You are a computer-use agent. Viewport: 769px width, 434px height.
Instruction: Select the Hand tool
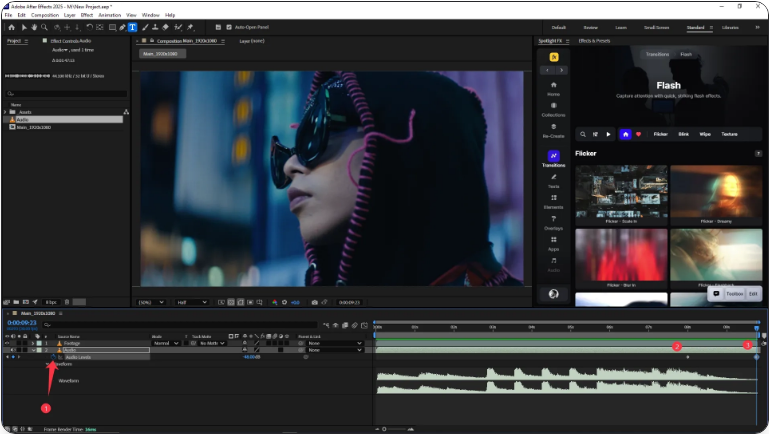(x=32, y=27)
